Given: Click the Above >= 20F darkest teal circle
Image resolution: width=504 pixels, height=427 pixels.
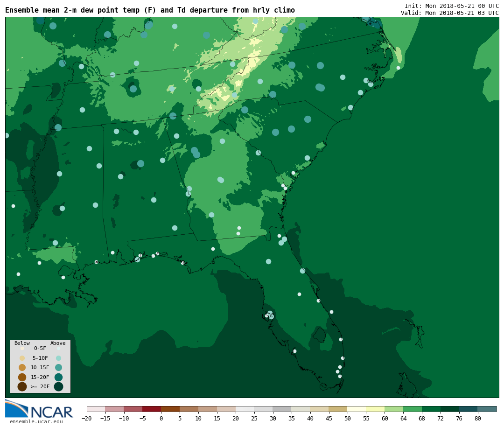Looking at the screenshot, I should (58, 386).
